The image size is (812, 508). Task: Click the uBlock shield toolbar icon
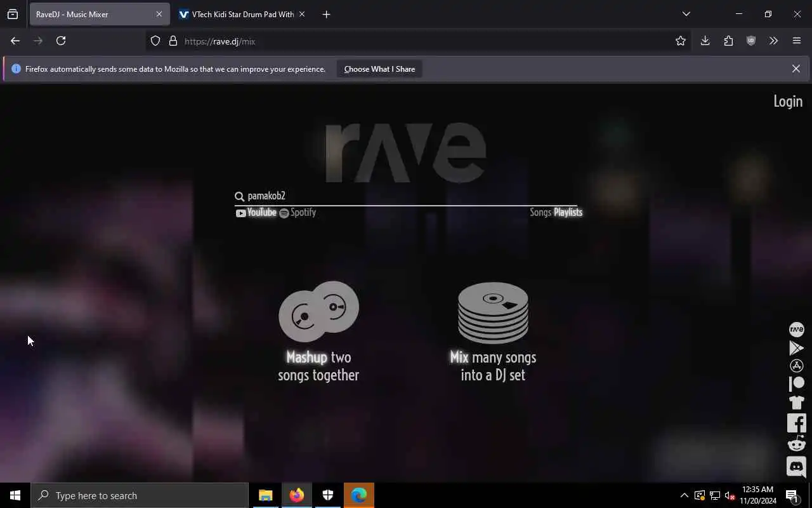click(x=751, y=41)
